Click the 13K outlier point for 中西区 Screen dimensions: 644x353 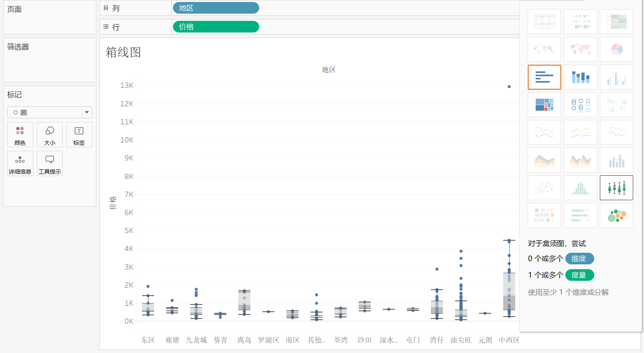pyautogui.click(x=509, y=87)
